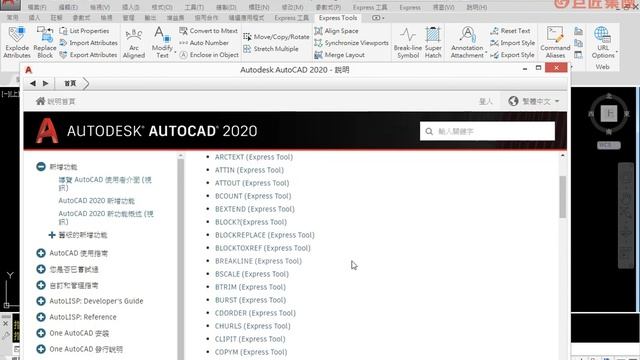640x360 pixels.
Task: Click Auto Number tool
Action: (204, 42)
